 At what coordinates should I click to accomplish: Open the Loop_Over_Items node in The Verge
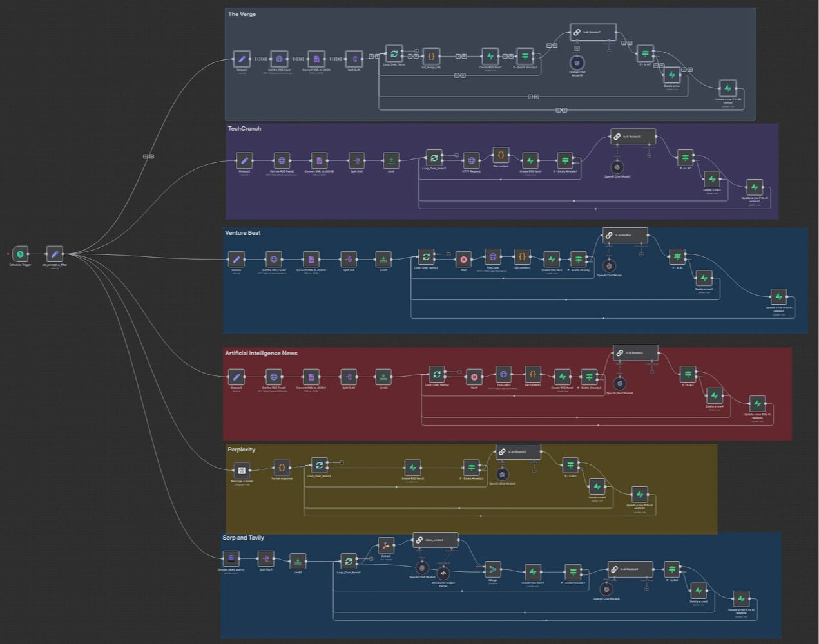point(394,54)
